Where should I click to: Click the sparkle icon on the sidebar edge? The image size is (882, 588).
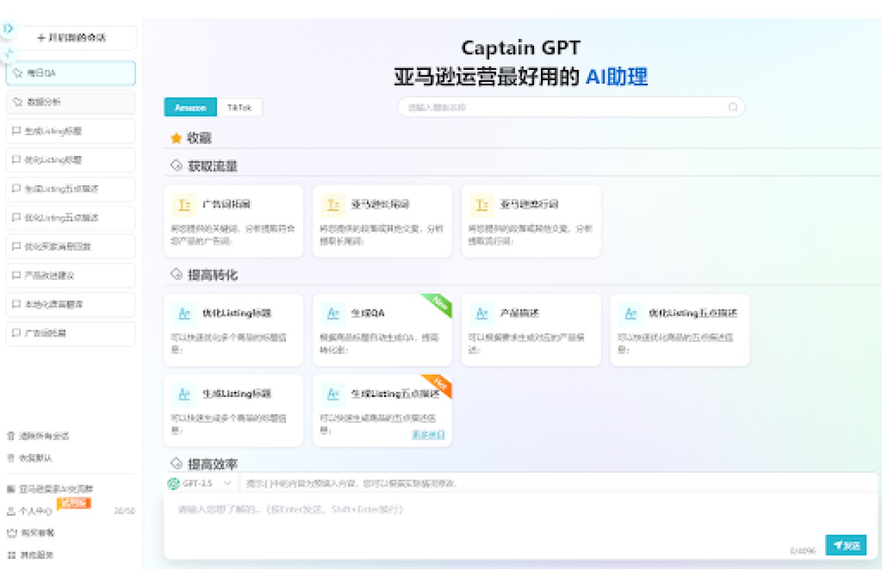pos(8,54)
